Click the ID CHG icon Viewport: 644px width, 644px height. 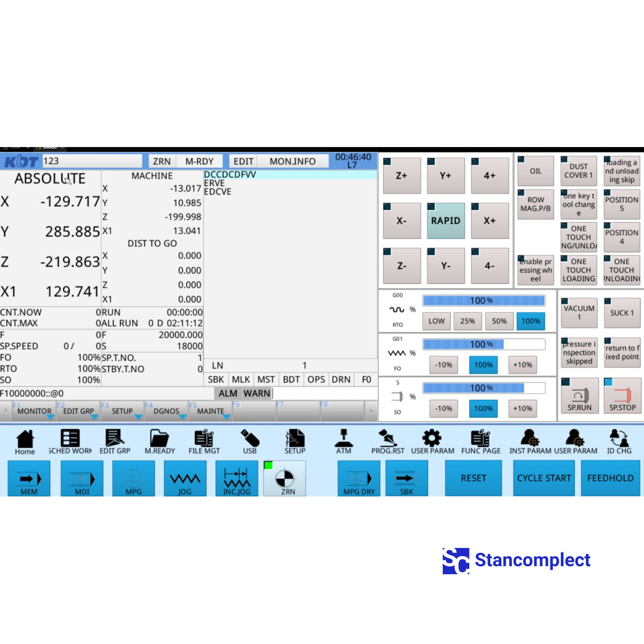tap(619, 442)
